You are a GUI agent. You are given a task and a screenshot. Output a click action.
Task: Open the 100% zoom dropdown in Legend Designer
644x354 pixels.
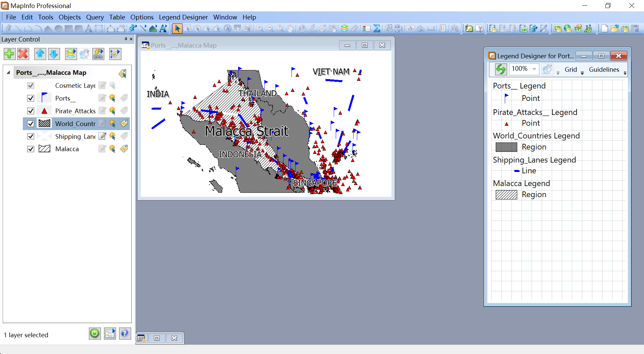click(534, 69)
